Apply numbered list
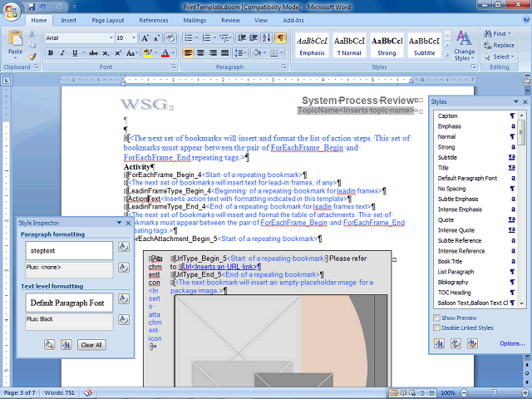532x399 pixels. point(206,38)
